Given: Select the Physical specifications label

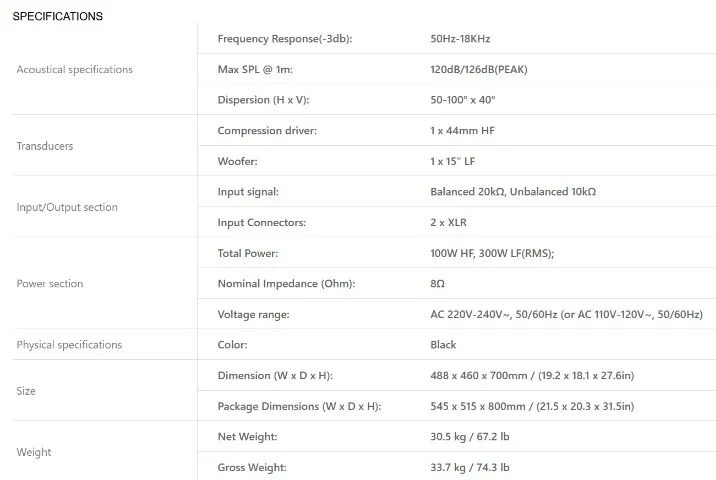Looking at the screenshot, I should click(69, 345).
